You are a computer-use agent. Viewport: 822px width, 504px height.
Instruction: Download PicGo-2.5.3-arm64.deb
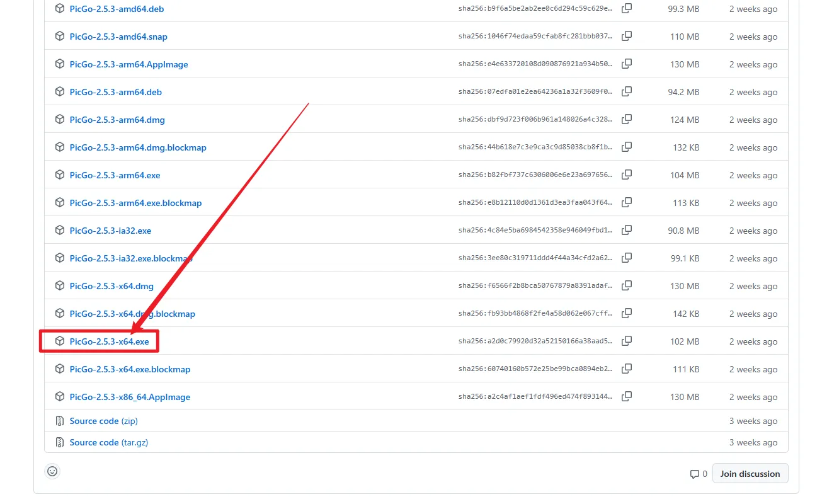[x=116, y=92]
